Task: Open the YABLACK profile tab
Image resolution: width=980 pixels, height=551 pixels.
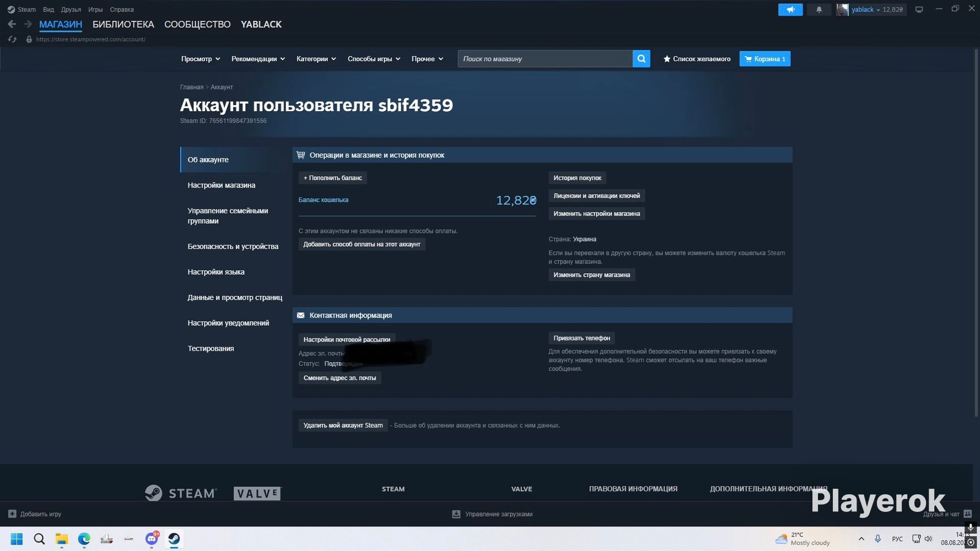Action: click(261, 24)
